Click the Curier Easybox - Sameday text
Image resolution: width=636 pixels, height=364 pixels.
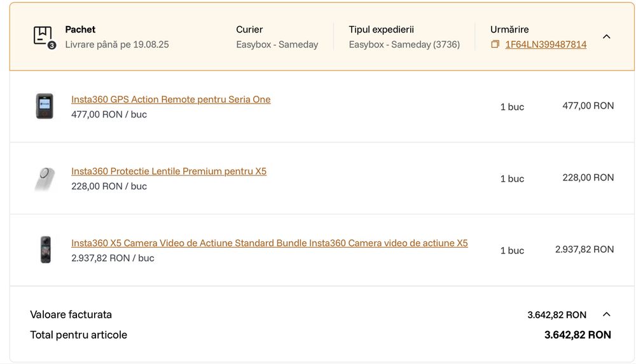coord(277,44)
